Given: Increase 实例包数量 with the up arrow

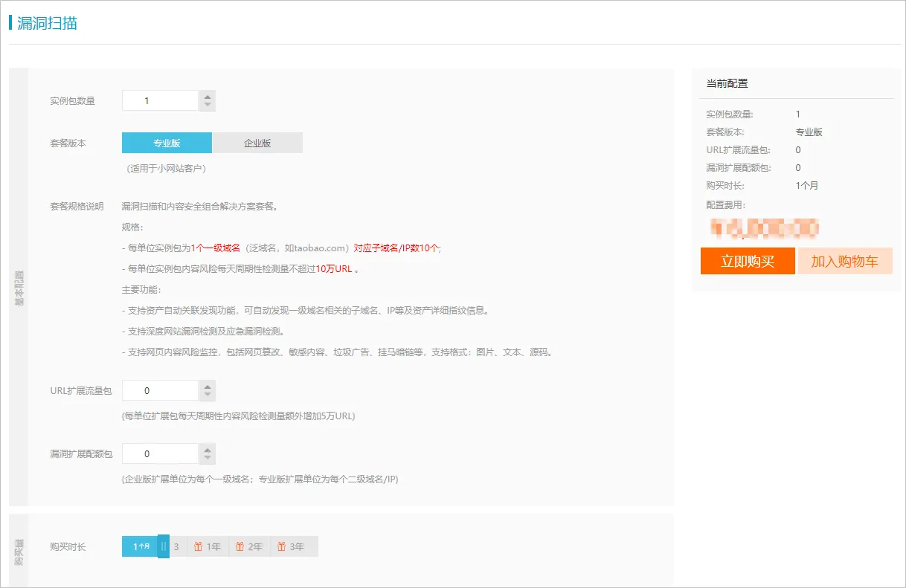Looking at the screenshot, I should pyautogui.click(x=208, y=96).
